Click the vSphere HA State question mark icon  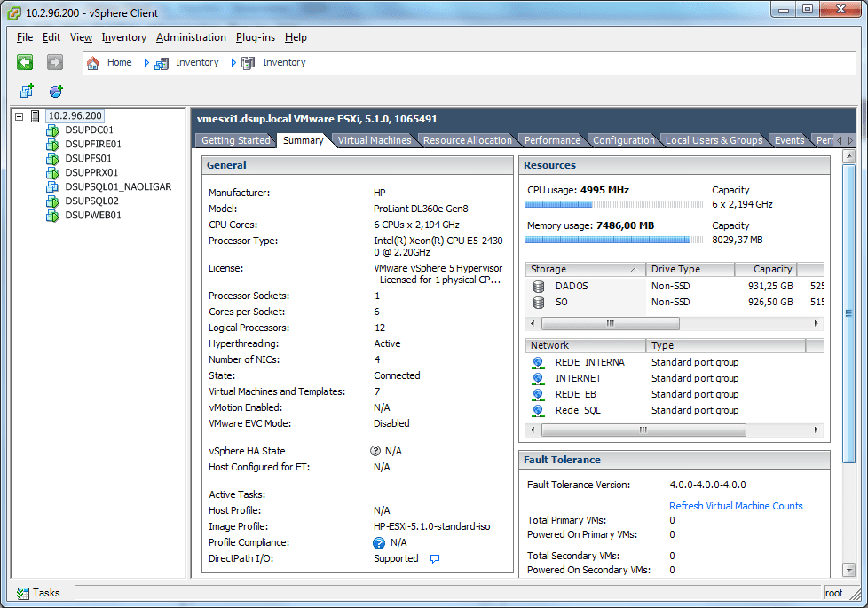(x=375, y=451)
